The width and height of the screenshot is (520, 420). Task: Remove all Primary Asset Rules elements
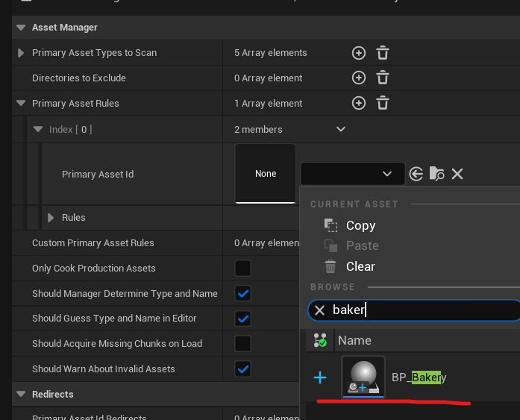click(x=382, y=104)
